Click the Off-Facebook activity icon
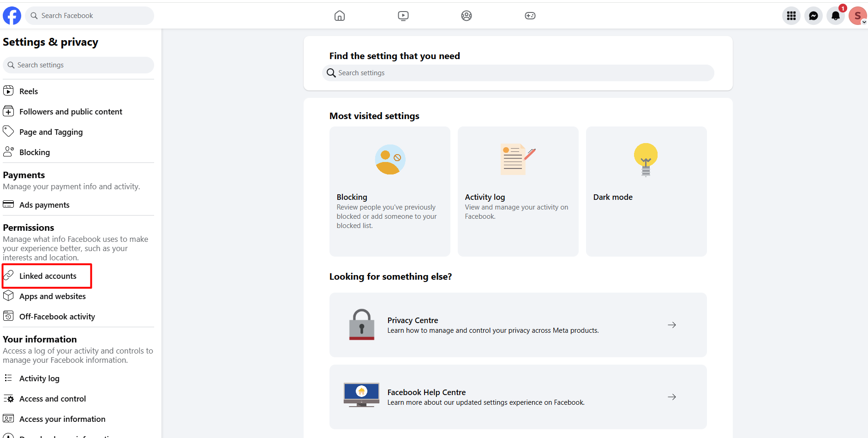The width and height of the screenshot is (868, 438). (x=8, y=316)
